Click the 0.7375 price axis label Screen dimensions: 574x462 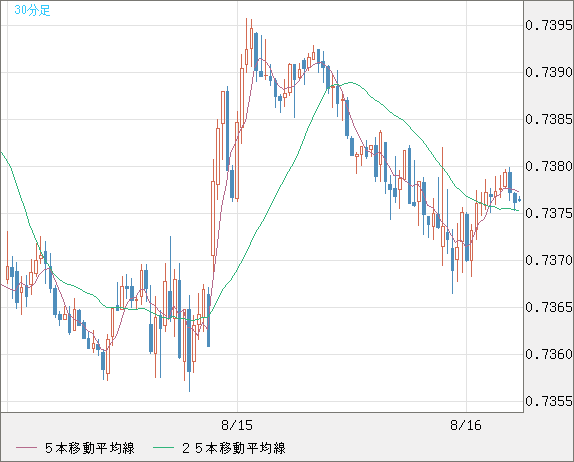coord(549,213)
